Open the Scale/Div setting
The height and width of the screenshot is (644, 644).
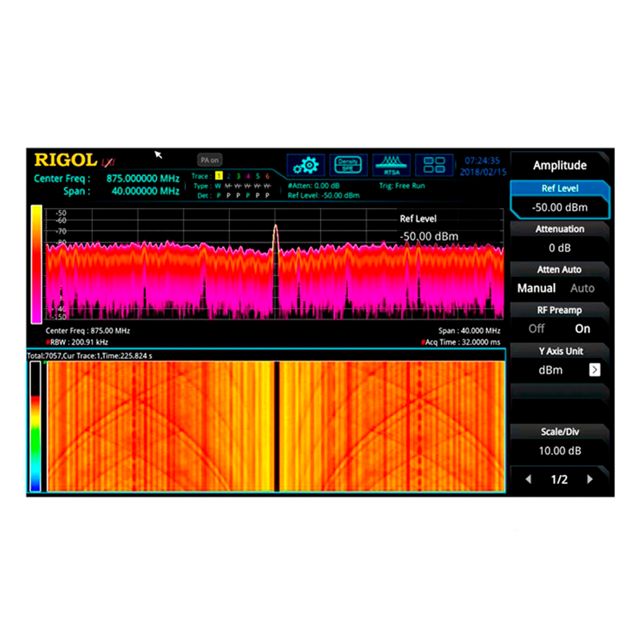(x=560, y=442)
